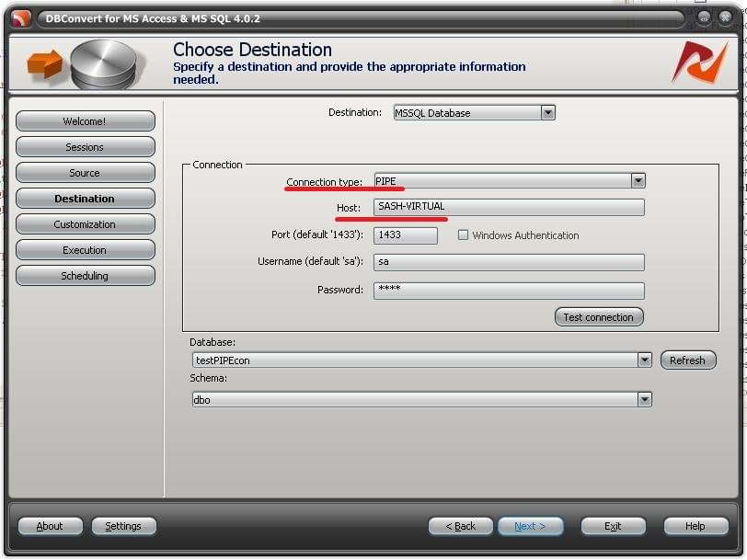The width and height of the screenshot is (747, 560).
Task: Click the Password input field
Action: (x=509, y=291)
